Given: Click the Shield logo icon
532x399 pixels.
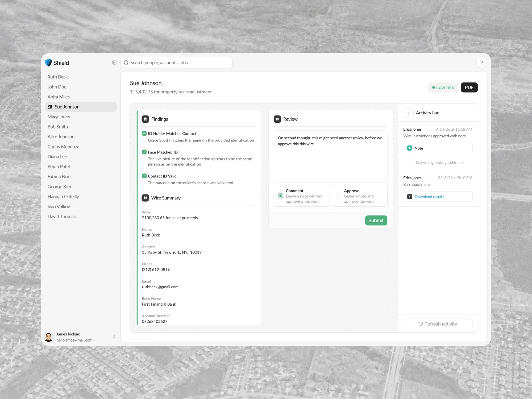Looking at the screenshot, I should point(48,63).
